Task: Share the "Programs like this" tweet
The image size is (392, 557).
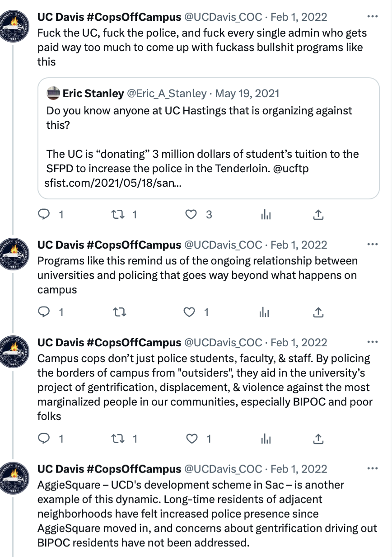Action: click(318, 312)
